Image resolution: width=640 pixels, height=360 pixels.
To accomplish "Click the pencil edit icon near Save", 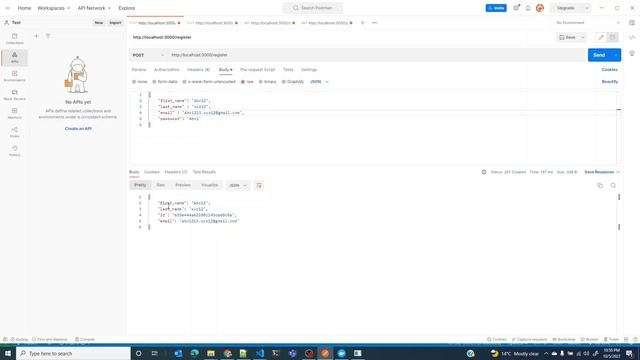I will pyautogui.click(x=601, y=37).
